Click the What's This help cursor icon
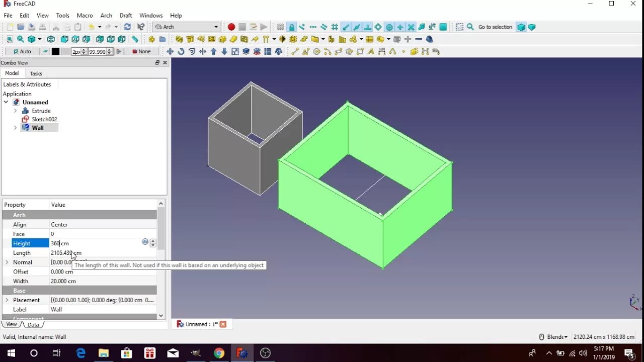This screenshot has width=644, height=362. tap(141, 27)
